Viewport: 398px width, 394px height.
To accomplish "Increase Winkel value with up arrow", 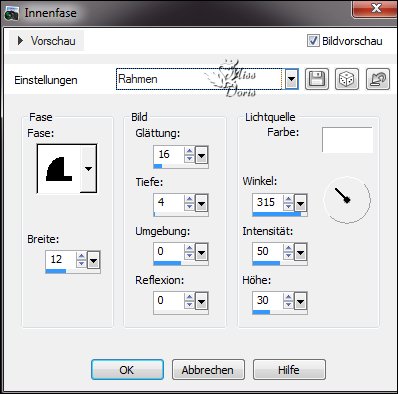I will tap(288, 199).
